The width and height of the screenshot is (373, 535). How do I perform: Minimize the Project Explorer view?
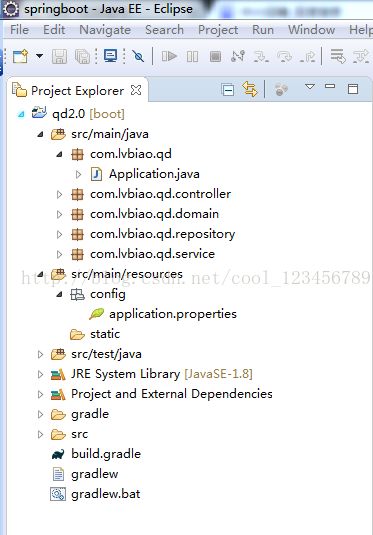(330, 86)
